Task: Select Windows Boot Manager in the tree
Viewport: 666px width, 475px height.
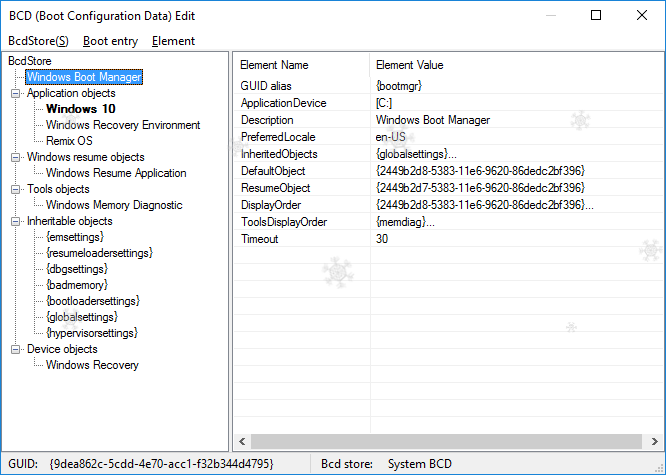Action: pos(84,77)
